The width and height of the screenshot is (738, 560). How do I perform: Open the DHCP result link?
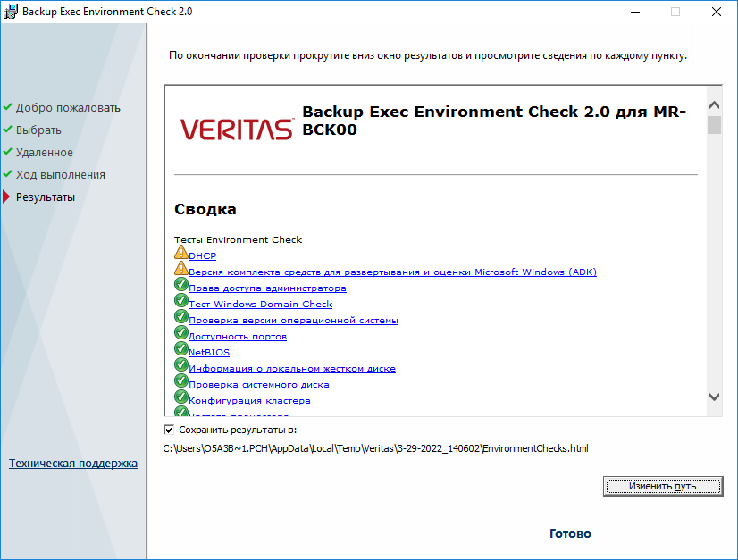[x=203, y=256]
